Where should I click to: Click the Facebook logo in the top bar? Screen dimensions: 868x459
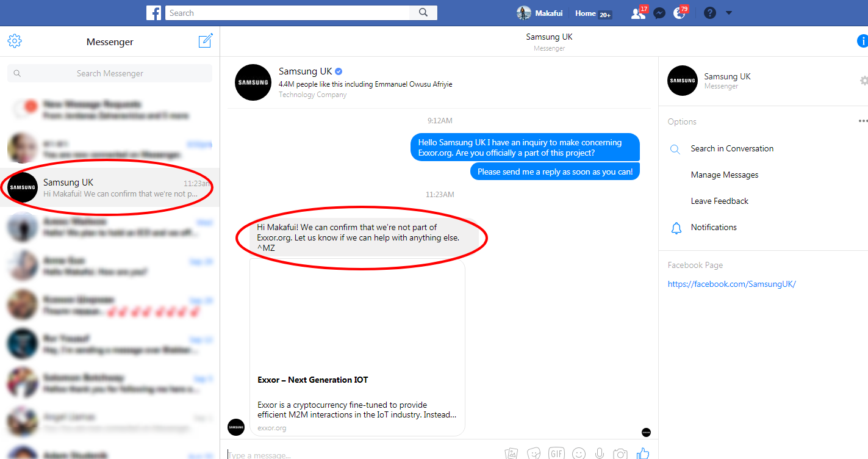tap(154, 13)
